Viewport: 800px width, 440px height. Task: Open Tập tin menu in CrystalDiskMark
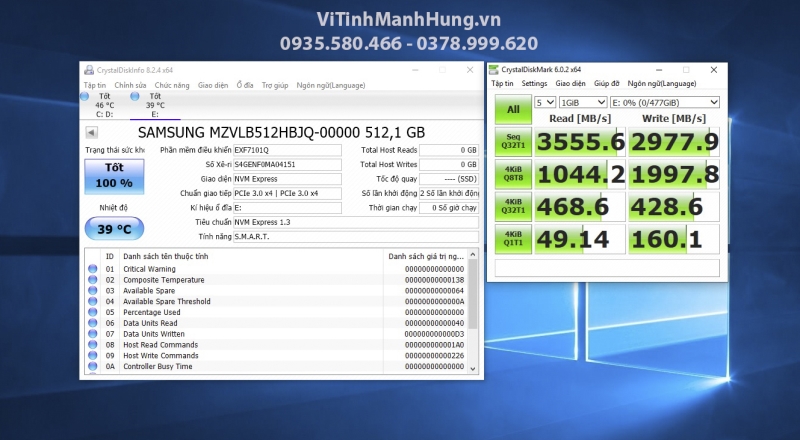(x=502, y=83)
